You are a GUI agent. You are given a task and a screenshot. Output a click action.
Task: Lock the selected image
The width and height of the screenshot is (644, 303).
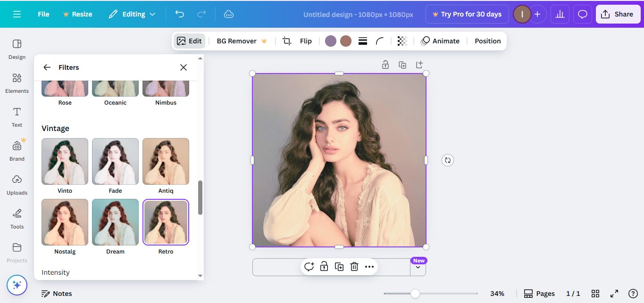click(x=385, y=65)
